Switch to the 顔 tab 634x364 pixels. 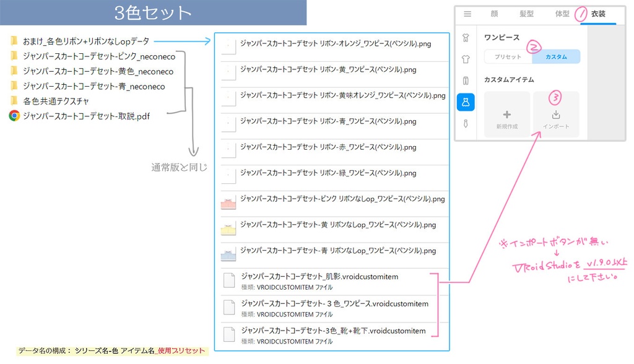coord(494,14)
